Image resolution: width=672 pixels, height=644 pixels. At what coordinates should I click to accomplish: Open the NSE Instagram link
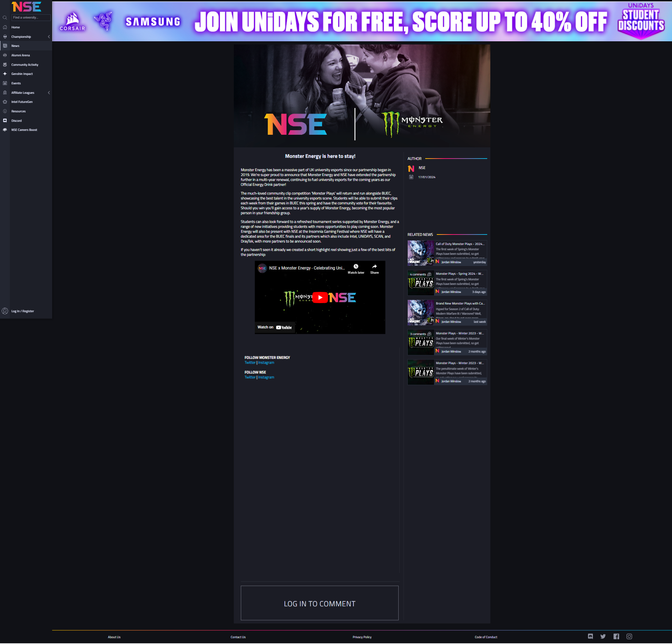coord(266,377)
